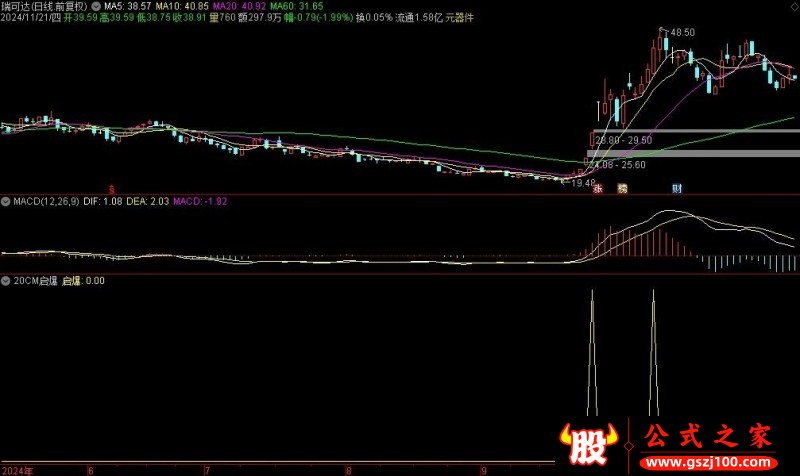Select the 48.50 high price label
This screenshot has height=476, width=800.
pos(682,33)
